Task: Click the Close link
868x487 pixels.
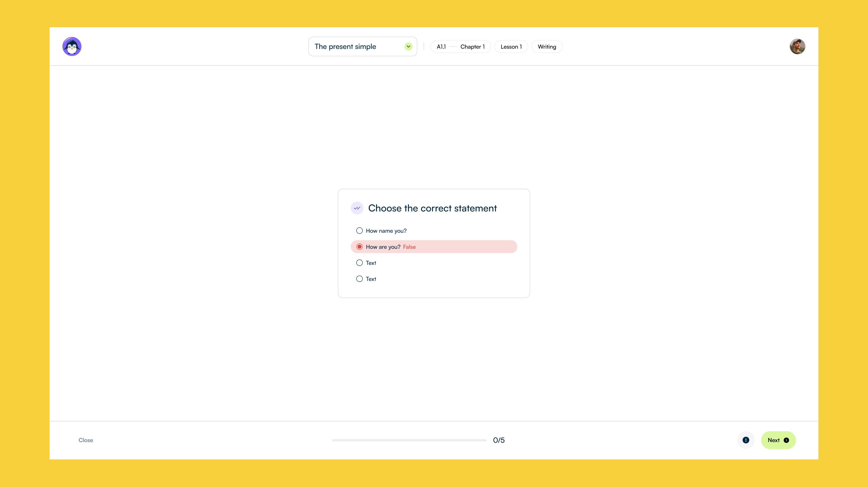Action: pos(86,440)
